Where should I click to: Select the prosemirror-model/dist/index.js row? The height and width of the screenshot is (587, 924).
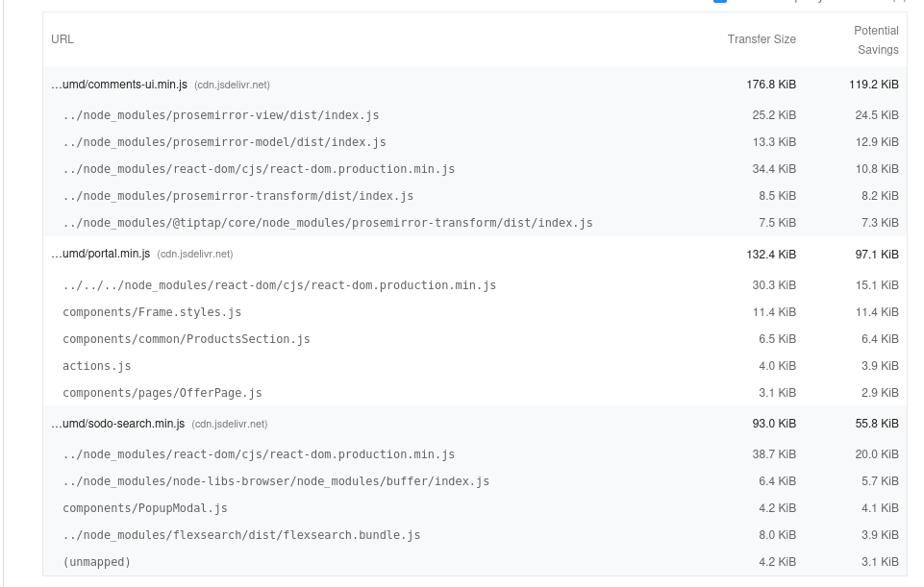click(x=475, y=142)
